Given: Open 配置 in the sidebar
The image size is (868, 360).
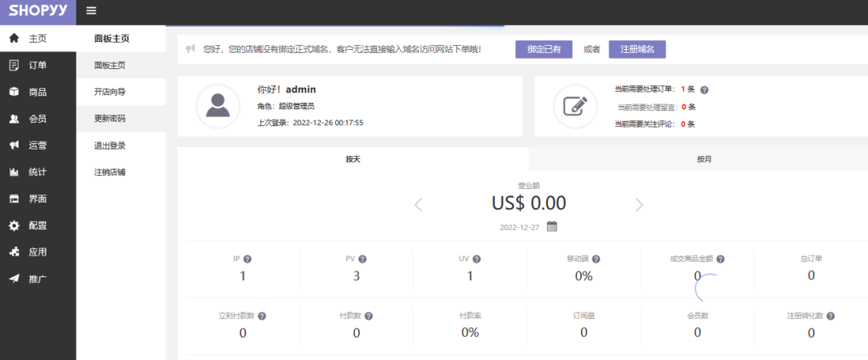Looking at the screenshot, I should point(39,226).
